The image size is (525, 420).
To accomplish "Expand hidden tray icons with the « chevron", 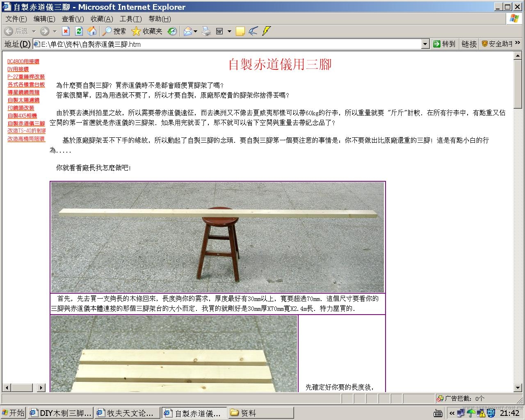I will [x=452, y=413].
